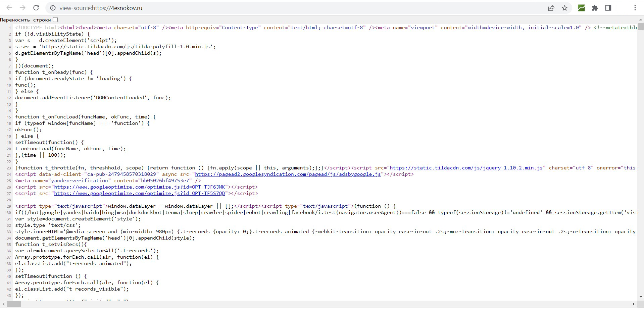Click the Forward navigation arrow
Viewport: 644px width, 309px height.
click(x=22, y=8)
